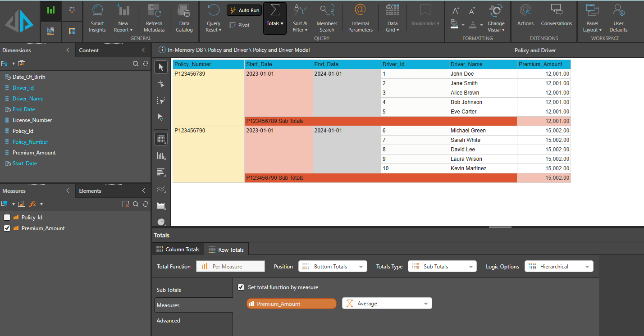Viewport: 644px width, 336px height.
Task: Open Members Search
Action: [327, 18]
